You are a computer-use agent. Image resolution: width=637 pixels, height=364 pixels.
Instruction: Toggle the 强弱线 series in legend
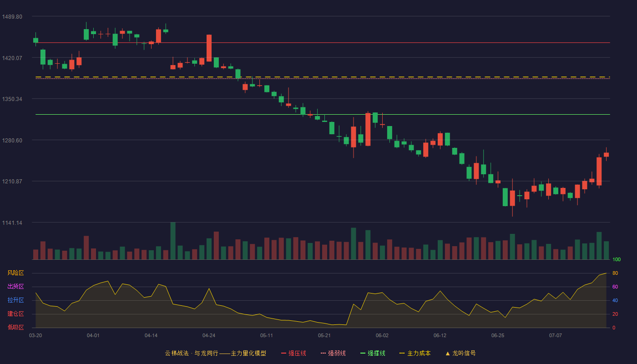tap(333, 353)
